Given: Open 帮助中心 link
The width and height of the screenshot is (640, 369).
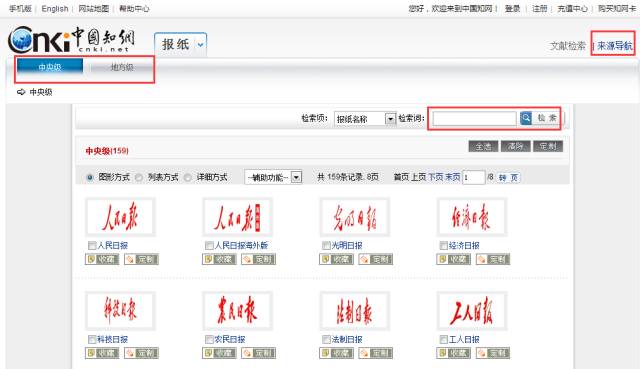Looking at the screenshot, I should [134, 9].
